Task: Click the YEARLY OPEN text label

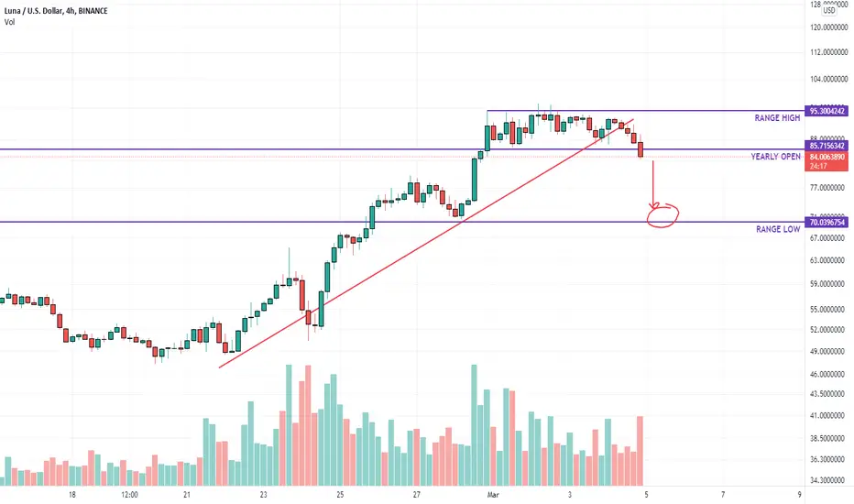Action: click(775, 157)
